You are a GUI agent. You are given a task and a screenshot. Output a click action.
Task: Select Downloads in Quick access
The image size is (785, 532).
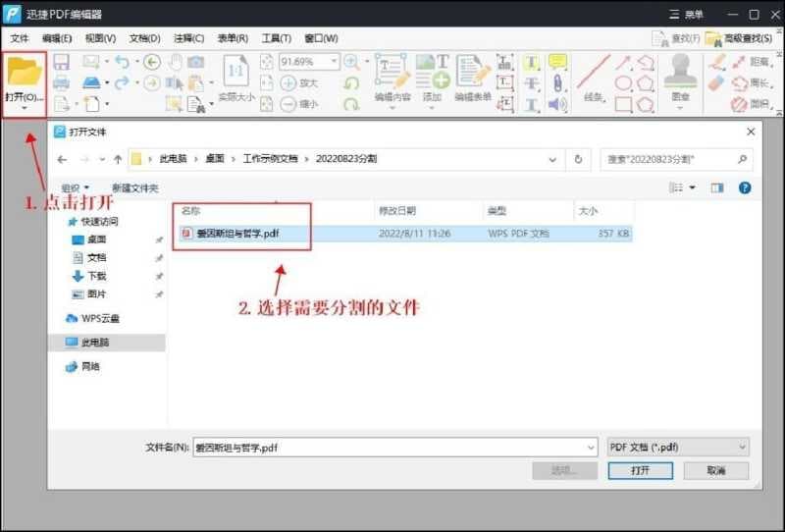click(96, 276)
